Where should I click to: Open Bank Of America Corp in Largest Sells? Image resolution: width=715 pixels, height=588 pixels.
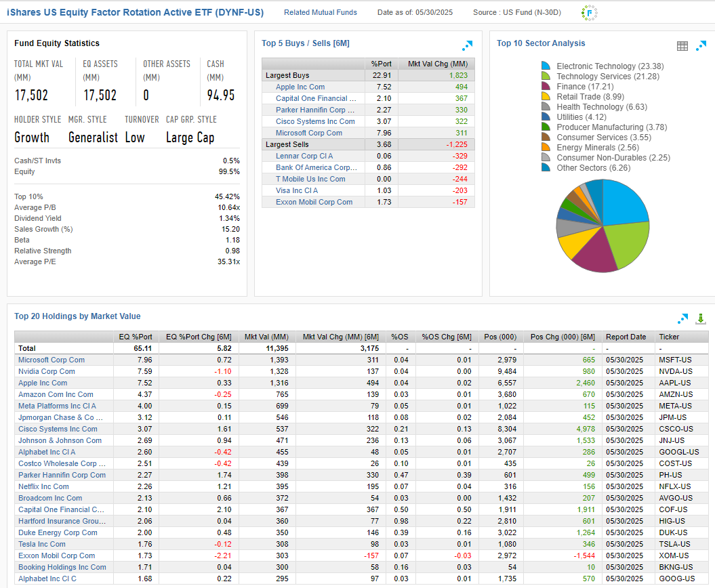tap(316, 167)
